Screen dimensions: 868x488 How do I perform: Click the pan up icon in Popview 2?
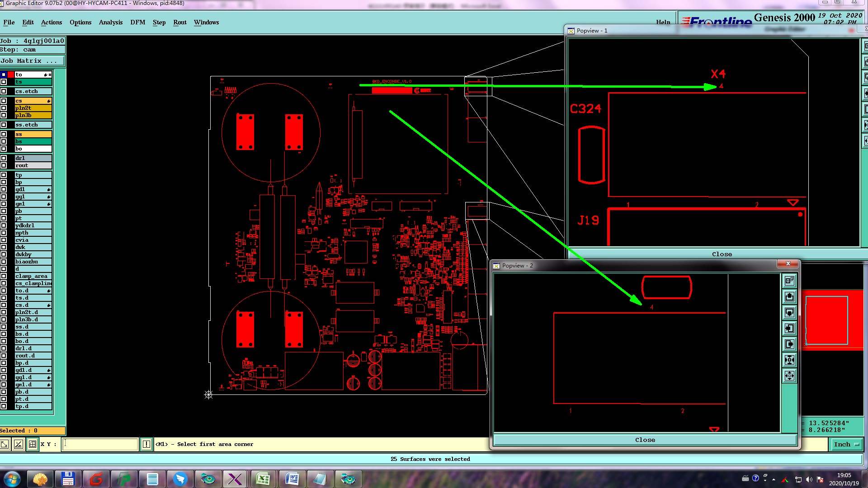[789, 297]
